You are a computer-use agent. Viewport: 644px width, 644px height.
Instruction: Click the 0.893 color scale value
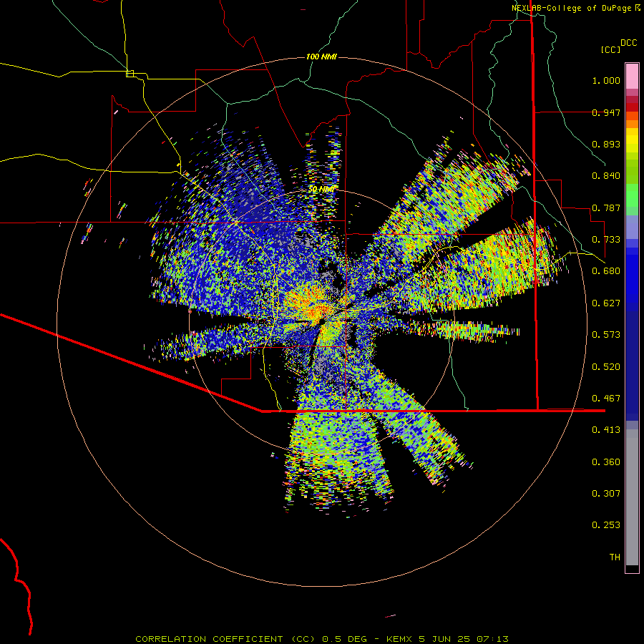tap(606, 144)
